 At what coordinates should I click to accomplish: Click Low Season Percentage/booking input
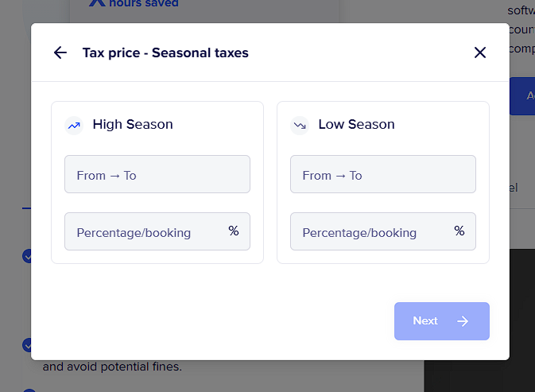click(369, 232)
